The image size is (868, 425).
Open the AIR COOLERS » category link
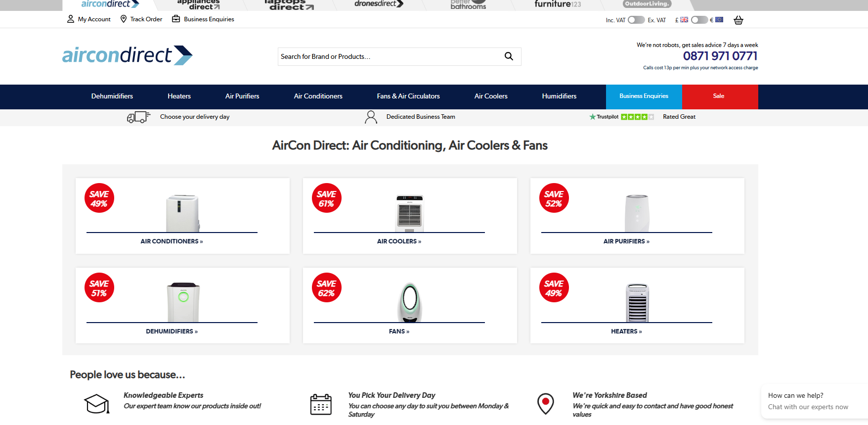click(399, 241)
